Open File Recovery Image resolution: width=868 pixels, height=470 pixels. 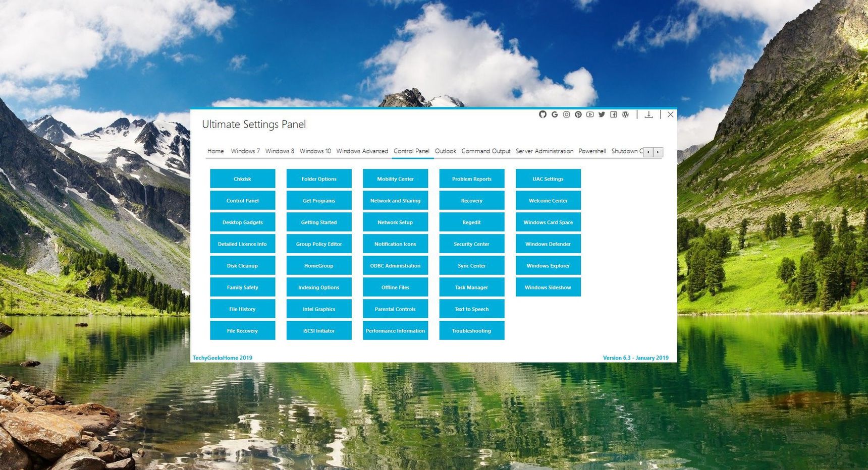tap(243, 330)
